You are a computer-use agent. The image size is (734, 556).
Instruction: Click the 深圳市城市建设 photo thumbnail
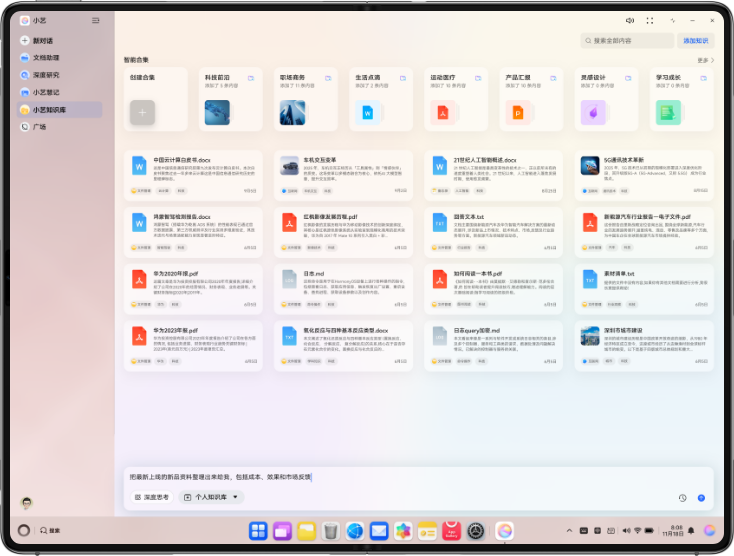coord(590,336)
